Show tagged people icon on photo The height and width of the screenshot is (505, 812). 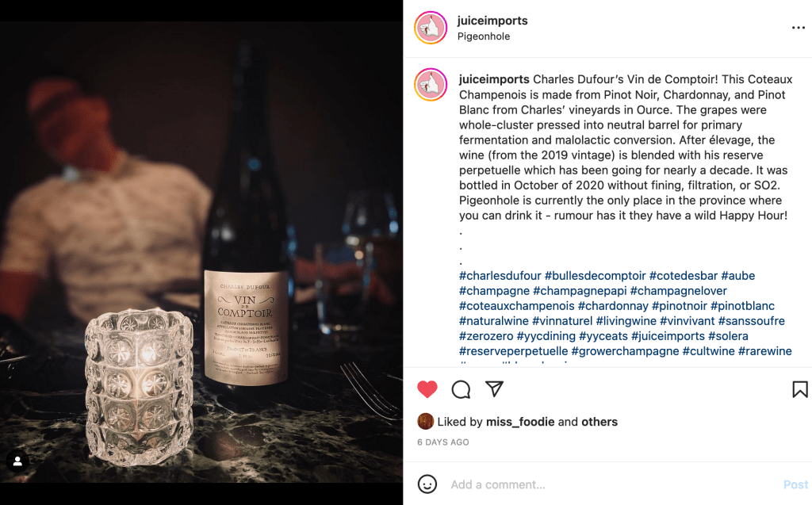point(17,461)
